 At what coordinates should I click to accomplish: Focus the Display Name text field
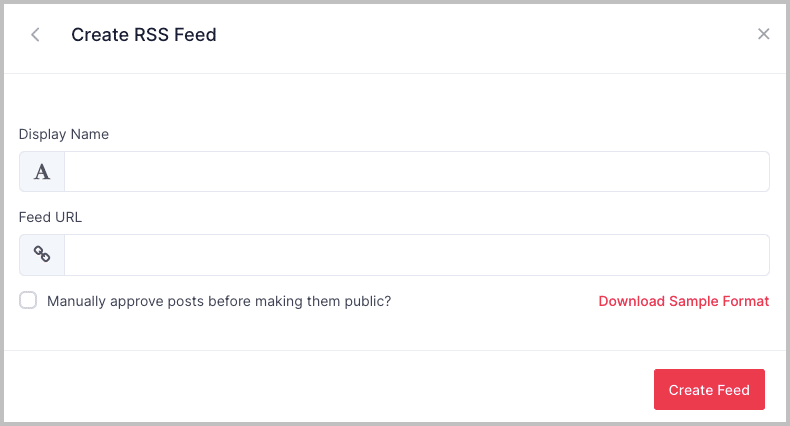[416, 172]
